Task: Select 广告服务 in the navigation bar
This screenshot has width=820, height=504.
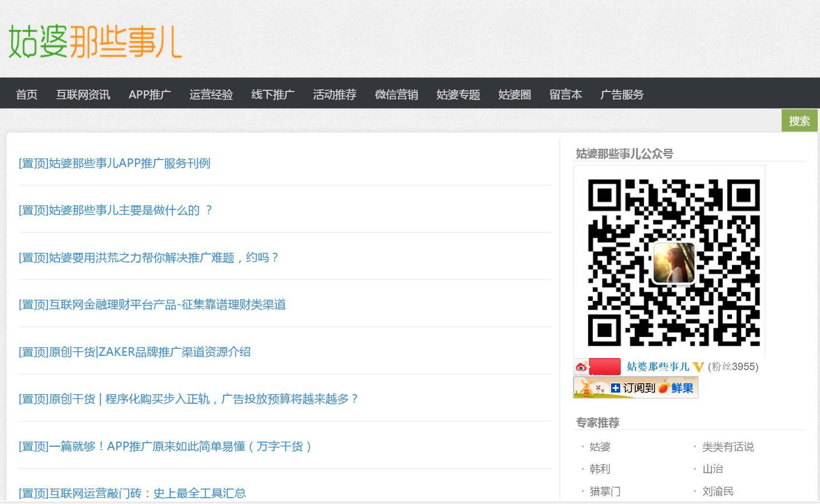Action: [622, 94]
